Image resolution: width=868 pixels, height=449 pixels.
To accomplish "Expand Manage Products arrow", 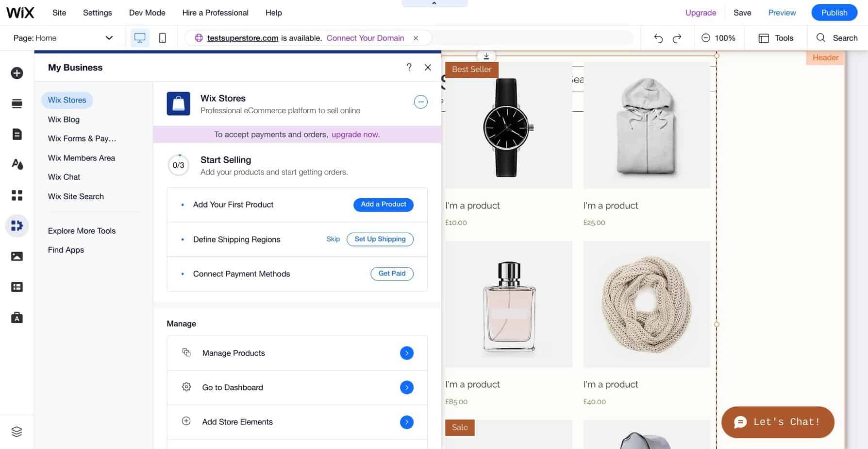I will (x=407, y=353).
